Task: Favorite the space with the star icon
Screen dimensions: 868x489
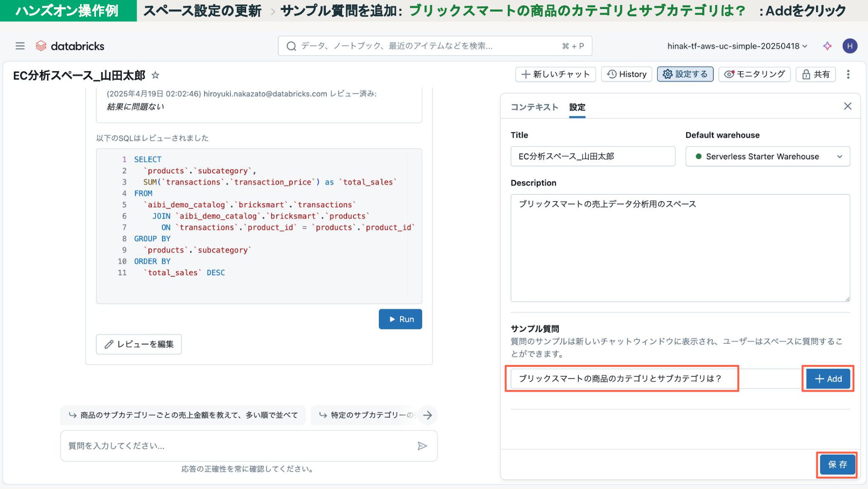Action: (x=155, y=75)
